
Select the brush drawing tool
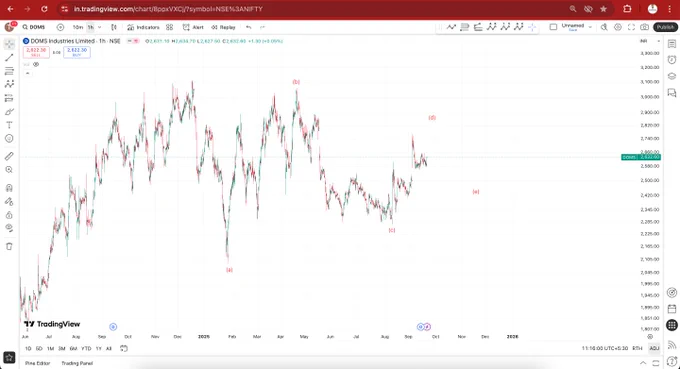point(9,111)
